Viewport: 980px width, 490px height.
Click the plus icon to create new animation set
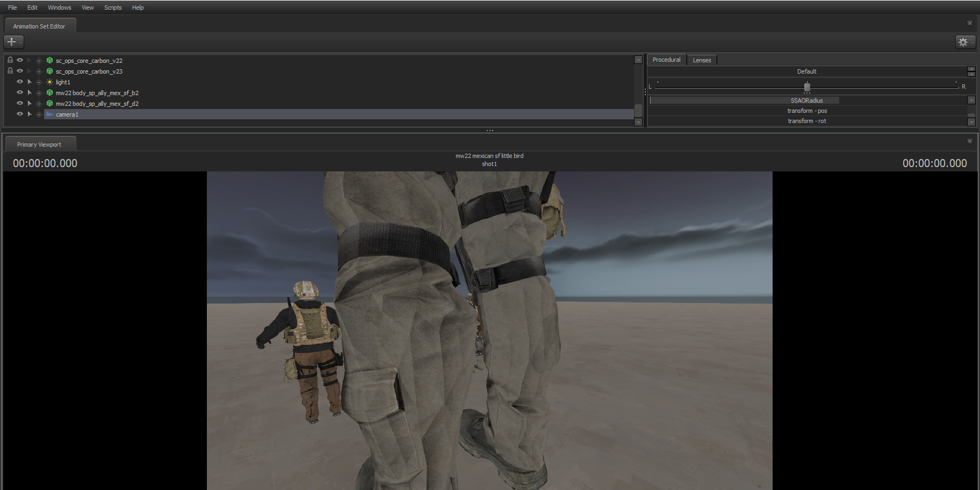pos(11,41)
